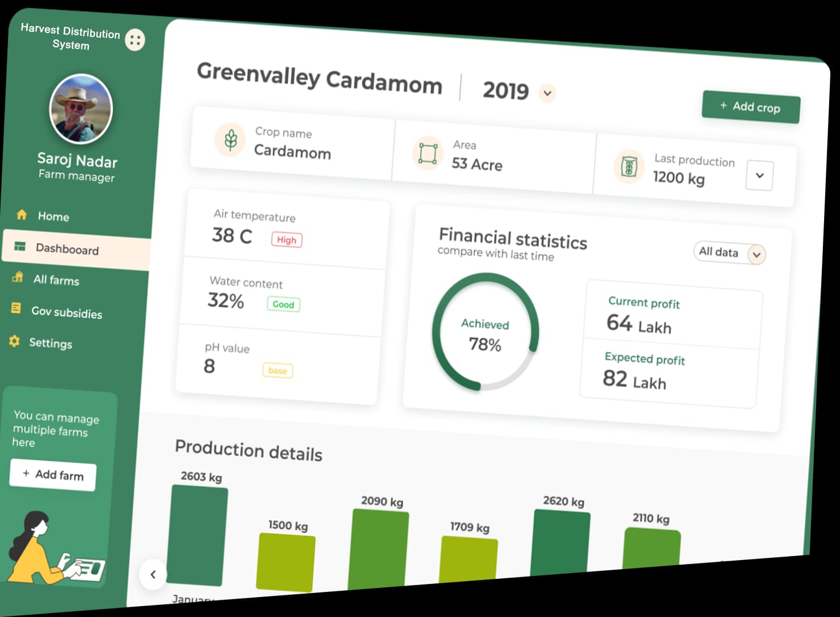Click the Settings gear icon

pyautogui.click(x=14, y=341)
